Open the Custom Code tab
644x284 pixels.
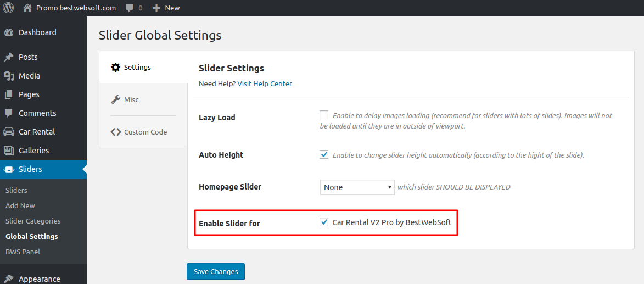[x=143, y=132]
